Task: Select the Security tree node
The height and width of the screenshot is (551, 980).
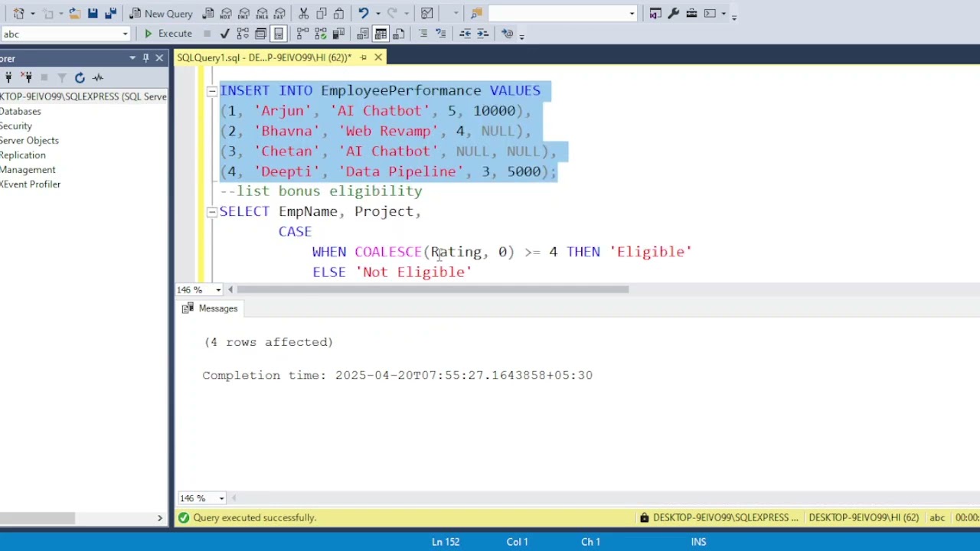Action: coord(16,126)
